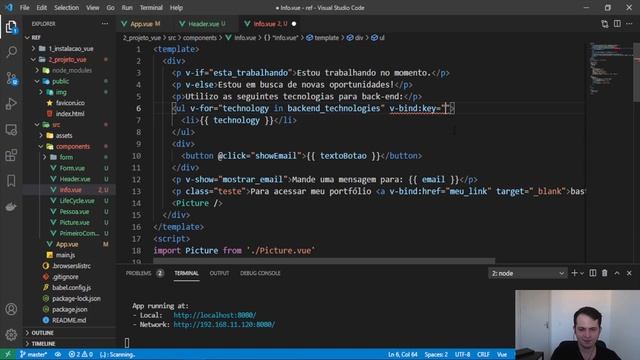Split the terminal panel
The image size is (640, 360).
click(593, 273)
